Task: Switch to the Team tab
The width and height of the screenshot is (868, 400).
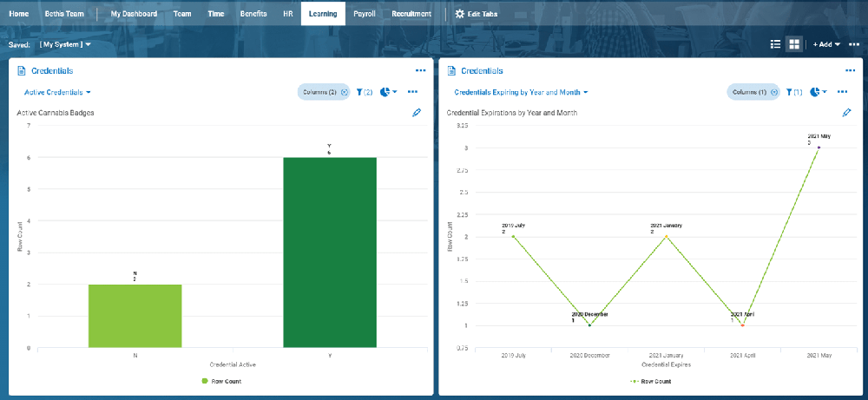Action: tap(182, 14)
